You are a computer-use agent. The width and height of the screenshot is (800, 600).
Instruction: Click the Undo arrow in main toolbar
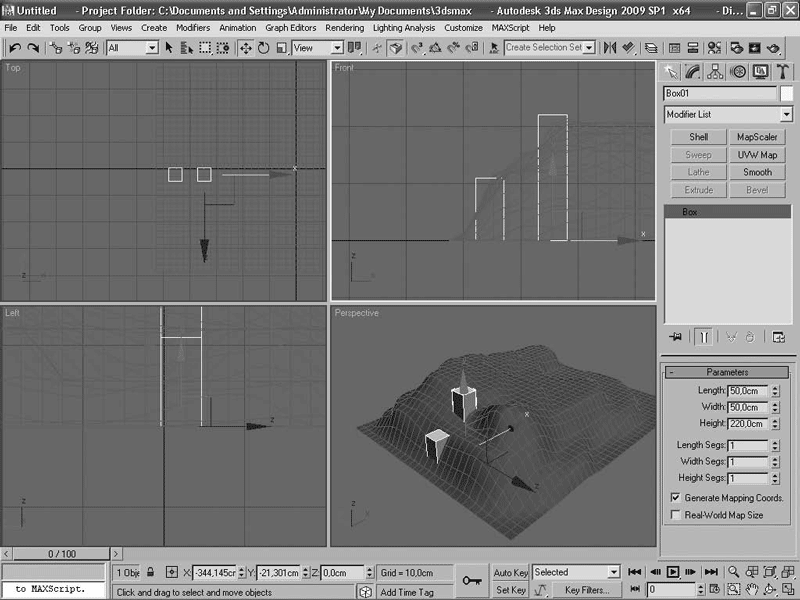15,47
